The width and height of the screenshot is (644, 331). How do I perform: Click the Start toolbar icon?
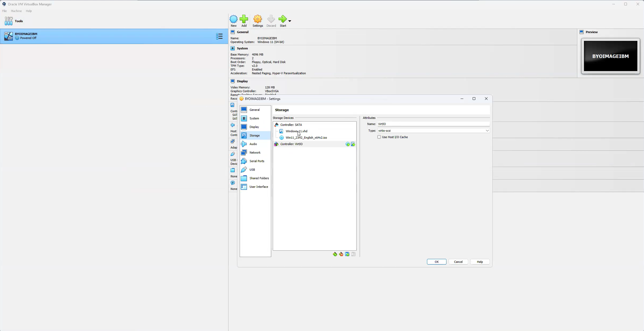tap(283, 21)
